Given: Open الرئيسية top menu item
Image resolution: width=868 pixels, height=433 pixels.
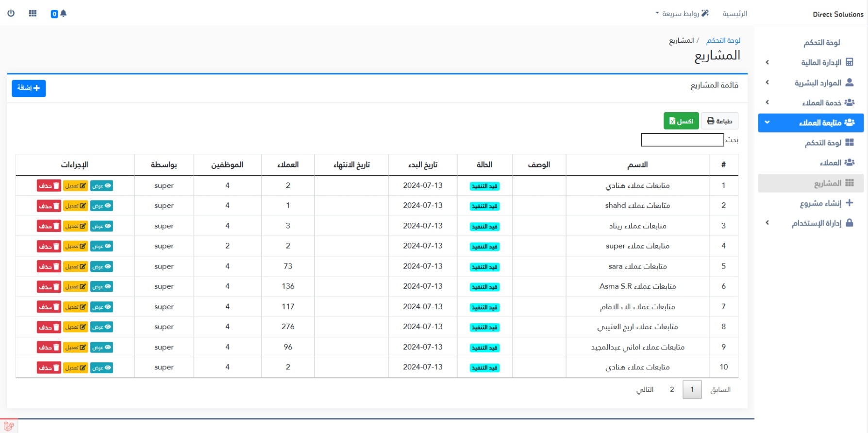Looking at the screenshot, I should tap(735, 14).
